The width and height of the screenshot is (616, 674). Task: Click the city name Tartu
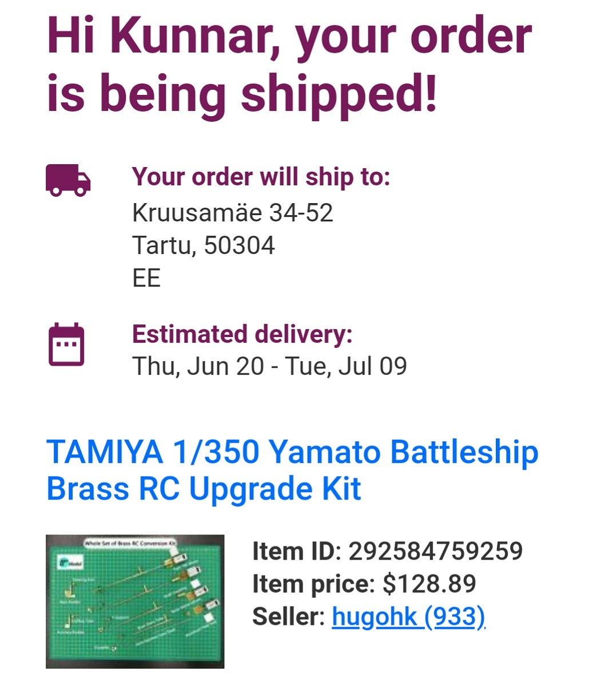(x=161, y=245)
